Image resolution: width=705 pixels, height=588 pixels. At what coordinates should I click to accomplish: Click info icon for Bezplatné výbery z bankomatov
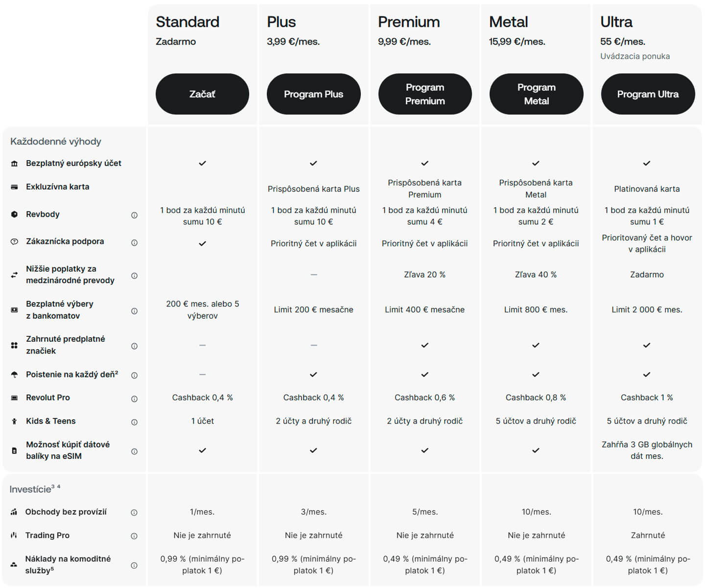click(x=134, y=311)
